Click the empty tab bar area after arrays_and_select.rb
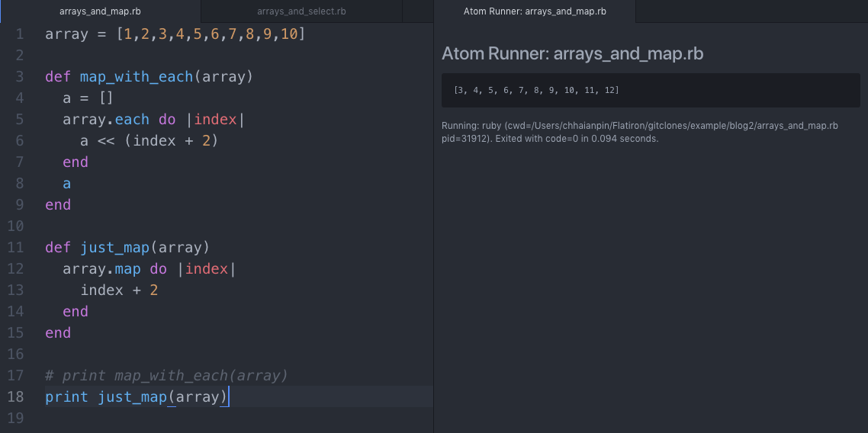The image size is (868, 433). point(418,11)
